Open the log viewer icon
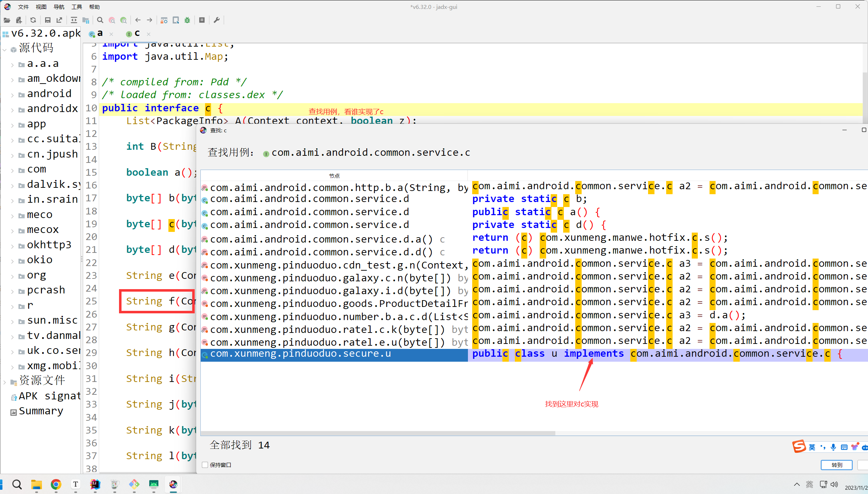Image resolution: width=868 pixels, height=494 pixels. pos(202,20)
